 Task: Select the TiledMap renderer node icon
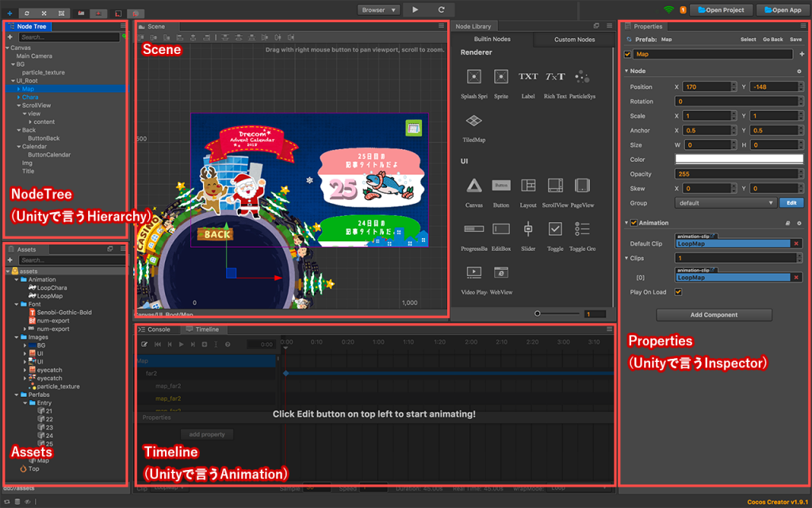pyautogui.click(x=473, y=121)
